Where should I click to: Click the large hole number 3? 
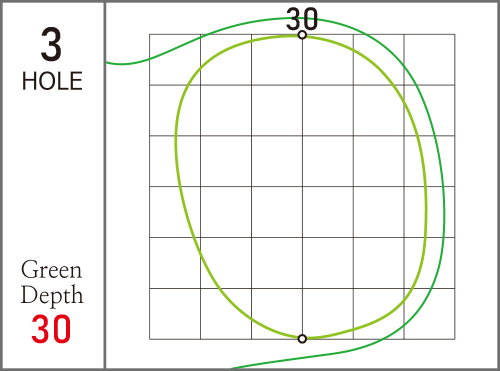[51, 44]
